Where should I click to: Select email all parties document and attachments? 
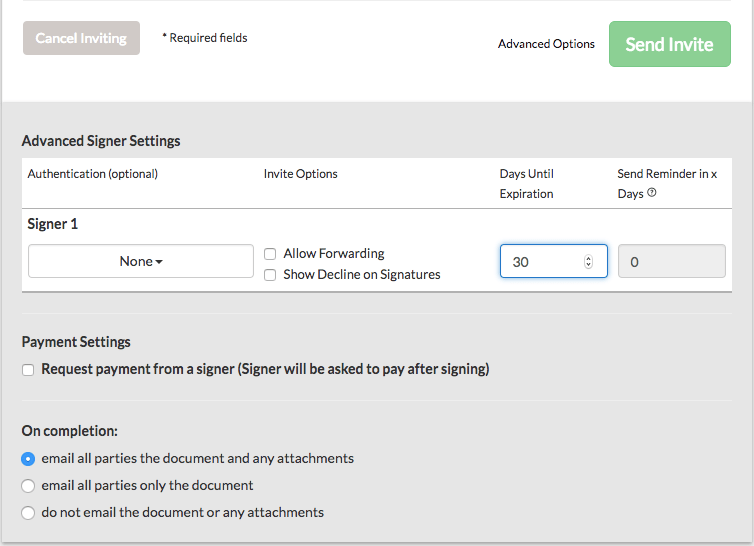[x=28, y=459]
